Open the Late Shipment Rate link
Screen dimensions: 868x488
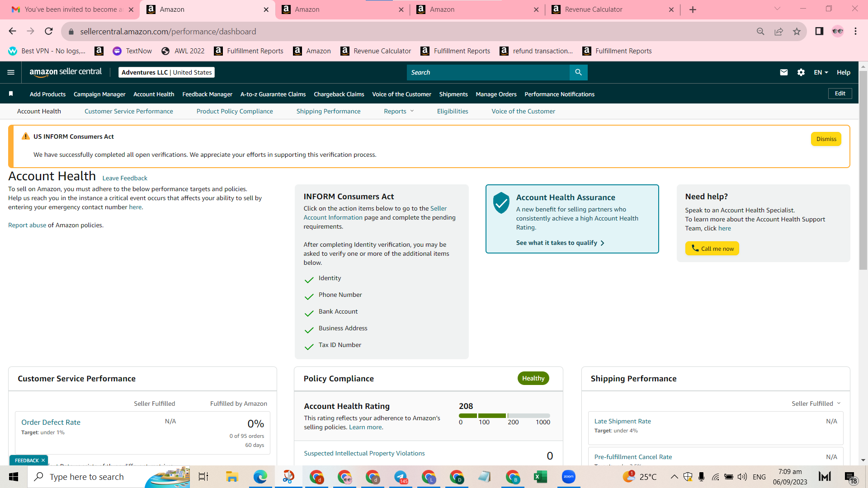[x=623, y=421]
